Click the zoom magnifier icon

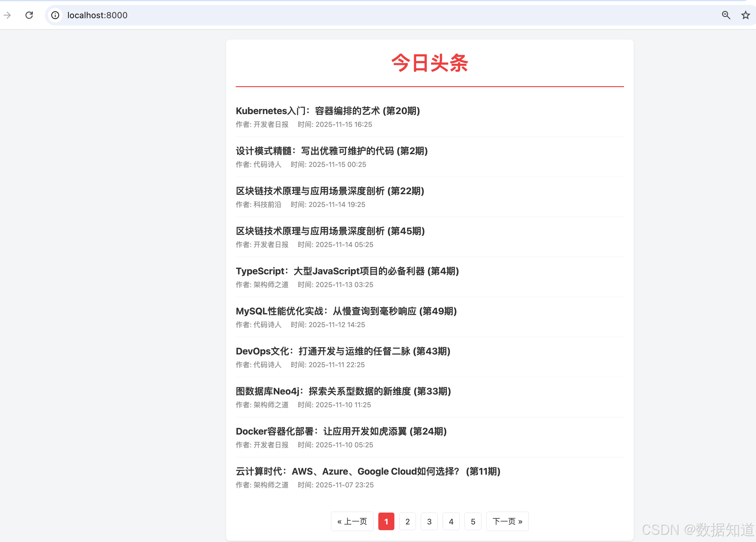(x=726, y=15)
